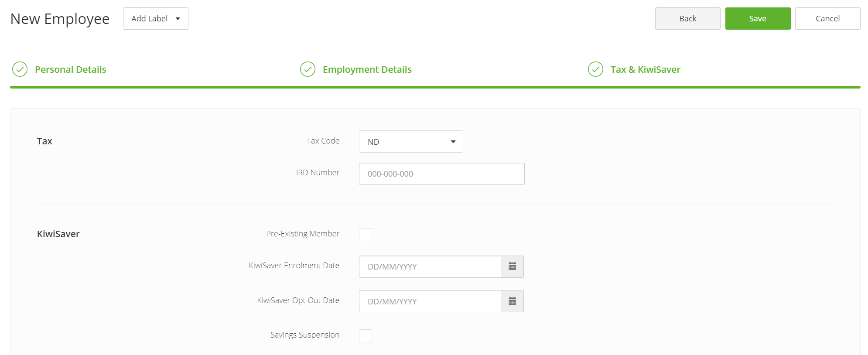Open calendar for KiwiSaver Enrolment Date

tap(513, 266)
